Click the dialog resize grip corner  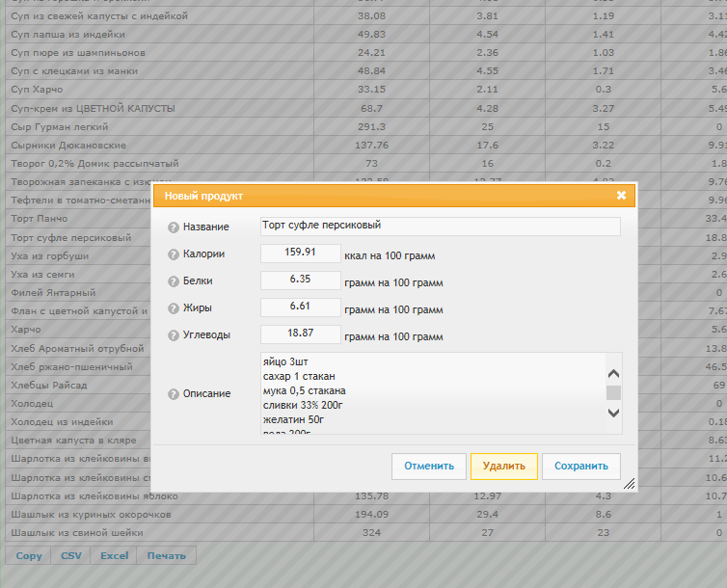tap(630, 484)
